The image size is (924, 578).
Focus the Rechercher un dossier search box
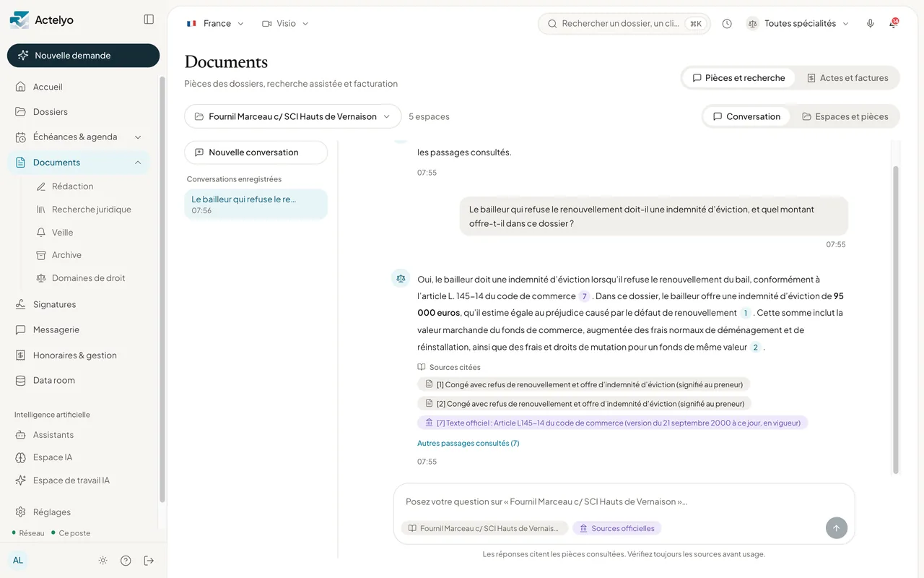coord(624,24)
